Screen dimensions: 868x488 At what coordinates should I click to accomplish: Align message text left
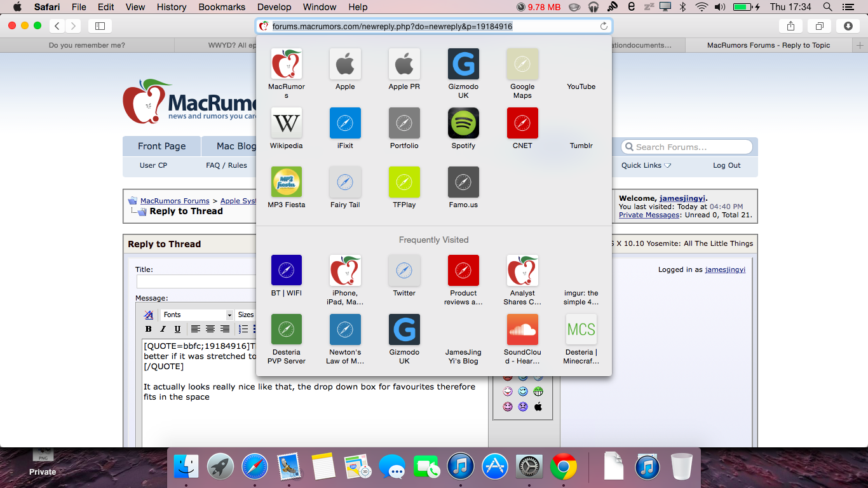196,329
